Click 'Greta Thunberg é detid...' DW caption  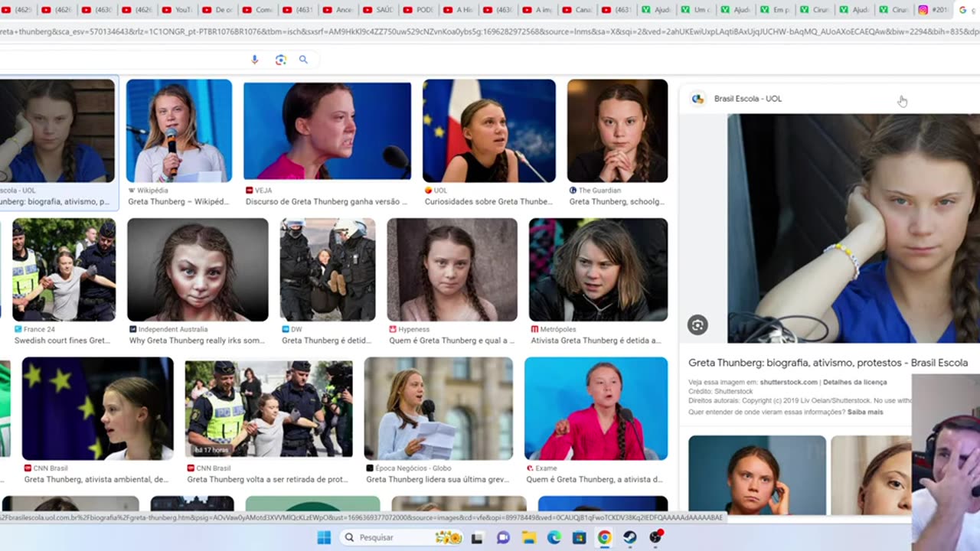tap(327, 341)
